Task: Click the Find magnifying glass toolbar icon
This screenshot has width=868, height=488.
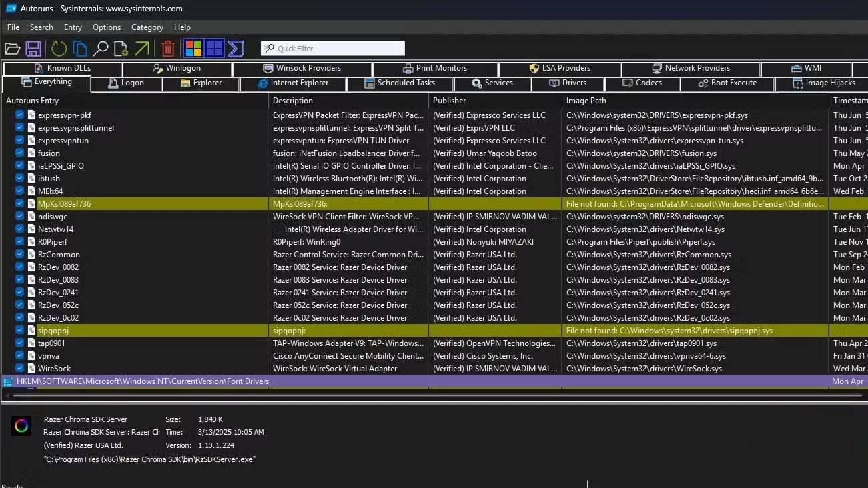Action: tap(101, 49)
